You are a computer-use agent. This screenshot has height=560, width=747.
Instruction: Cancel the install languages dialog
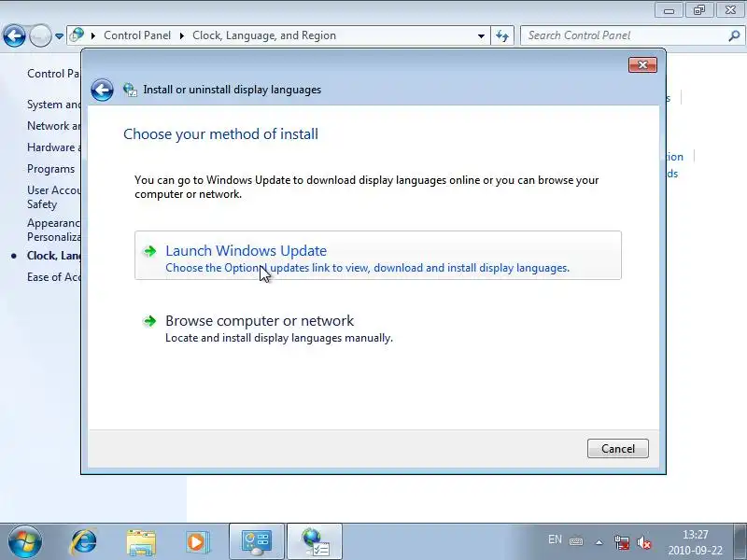click(617, 449)
